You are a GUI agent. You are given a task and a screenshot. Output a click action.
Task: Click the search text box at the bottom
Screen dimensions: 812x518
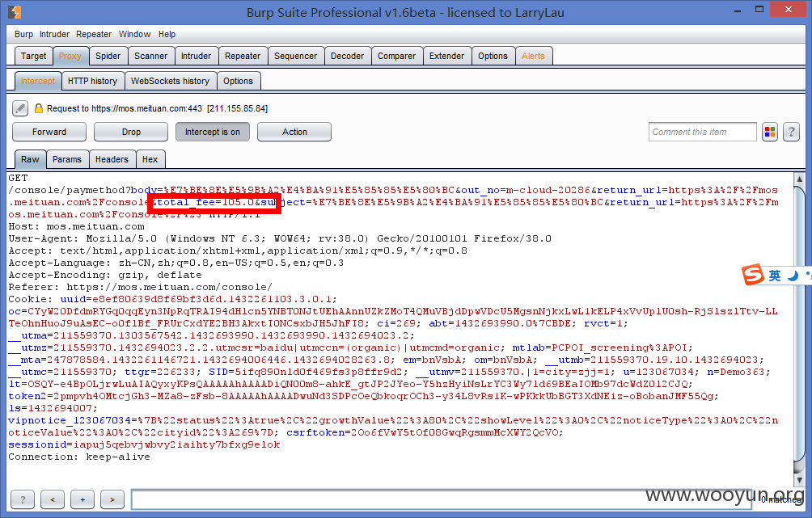pyautogui.click(x=442, y=499)
